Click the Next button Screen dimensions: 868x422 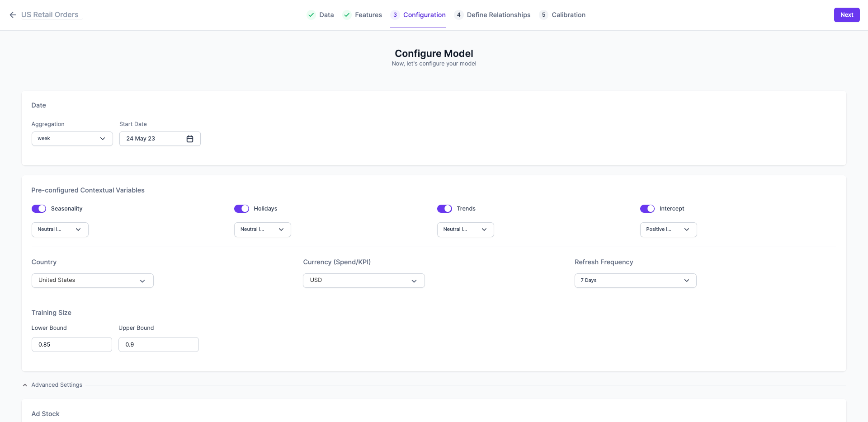(847, 15)
